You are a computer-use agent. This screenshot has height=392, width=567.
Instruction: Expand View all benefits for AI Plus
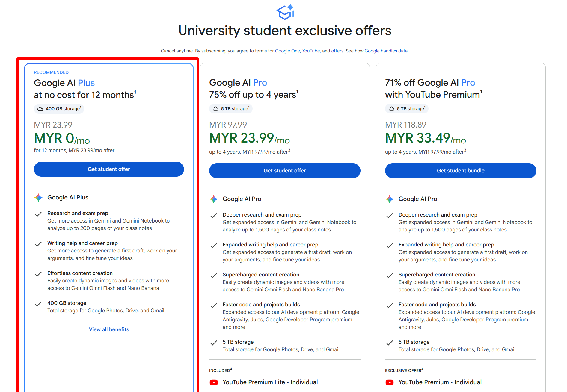pos(109,329)
